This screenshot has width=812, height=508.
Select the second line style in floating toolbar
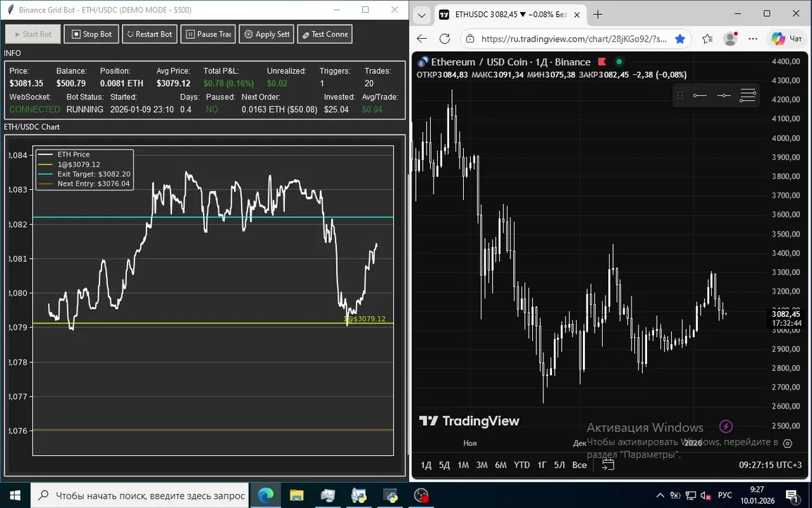click(x=724, y=95)
